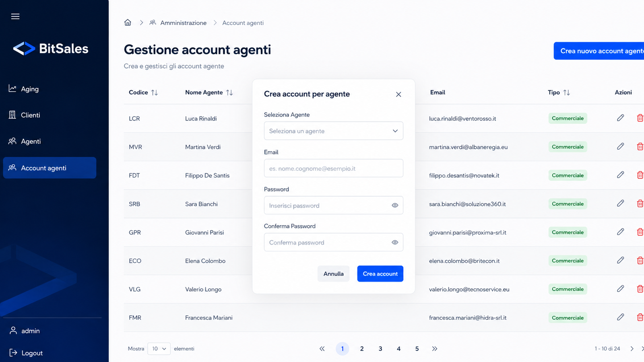The width and height of the screenshot is (644, 362).
Task: Edit Francesca Mariani's account with the pencil icon
Action: pos(620,317)
